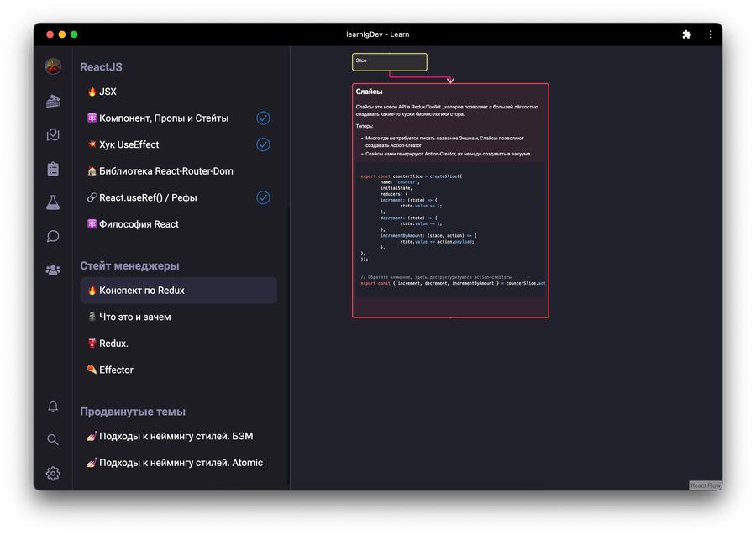Click the learnIgDev - Learn window title
Image resolution: width=756 pixels, height=535 pixels.
pyautogui.click(x=377, y=34)
